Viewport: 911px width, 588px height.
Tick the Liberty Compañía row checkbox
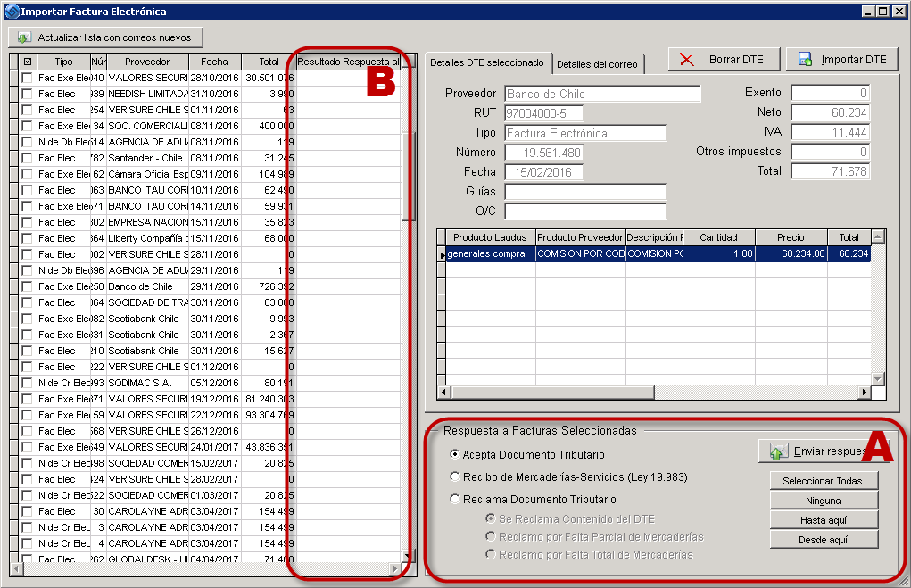click(27, 238)
